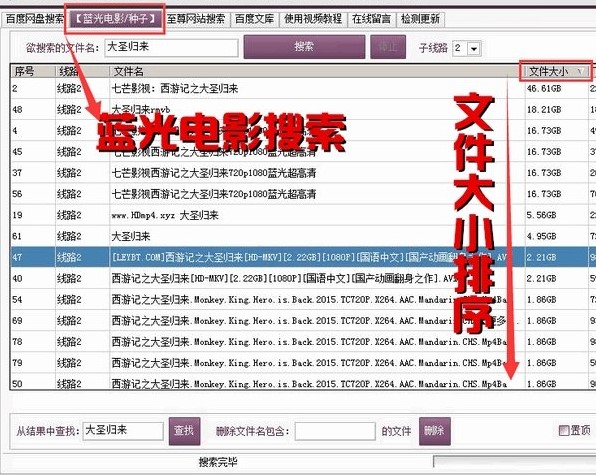
Task: Select the 至尊网站搜索 tab
Action: click(196, 19)
